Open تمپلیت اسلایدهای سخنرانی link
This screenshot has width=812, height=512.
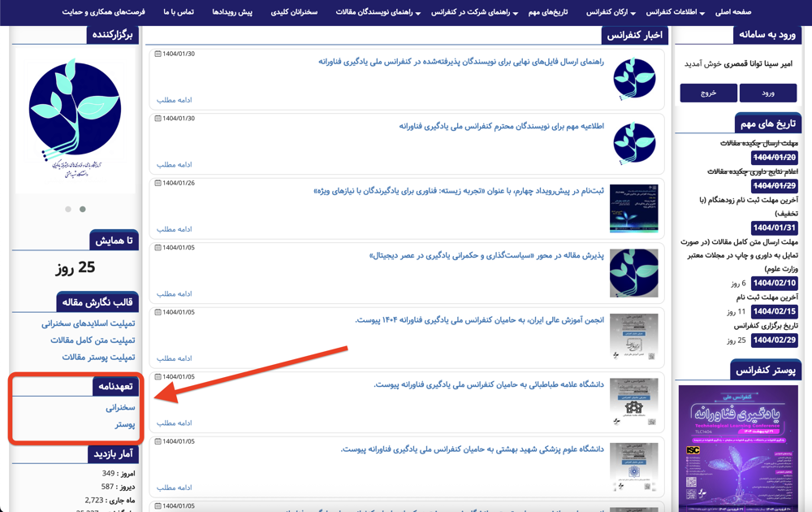[89, 323]
